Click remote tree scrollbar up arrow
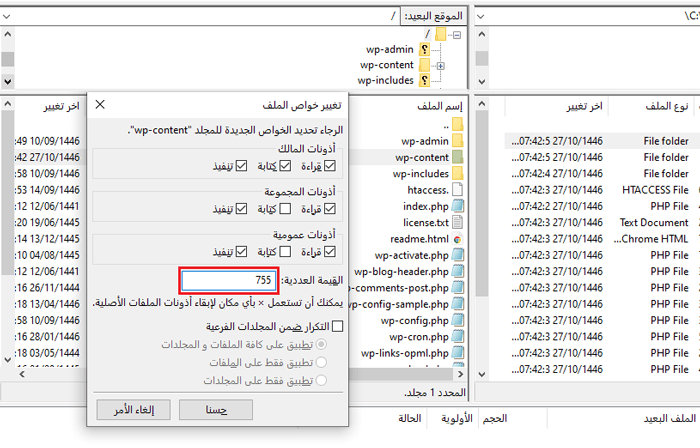Viewport: 700px width, 448px height. pos(8,34)
